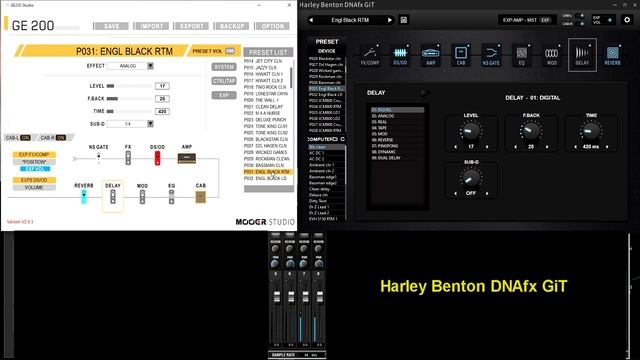Click the CTRL/TAP button in GE200
The height and width of the screenshot is (360, 640).
click(x=224, y=81)
